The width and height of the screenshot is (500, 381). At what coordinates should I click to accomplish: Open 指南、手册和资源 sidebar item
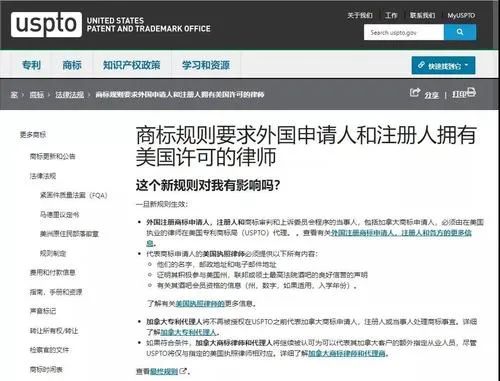click(x=56, y=292)
